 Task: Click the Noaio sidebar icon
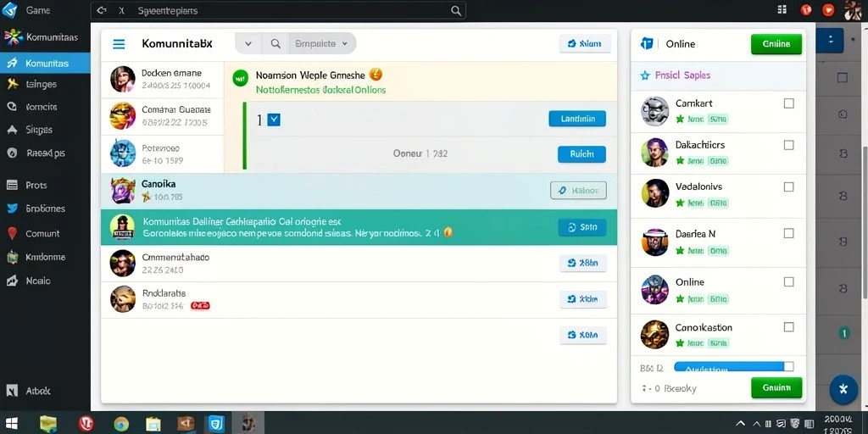12,281
